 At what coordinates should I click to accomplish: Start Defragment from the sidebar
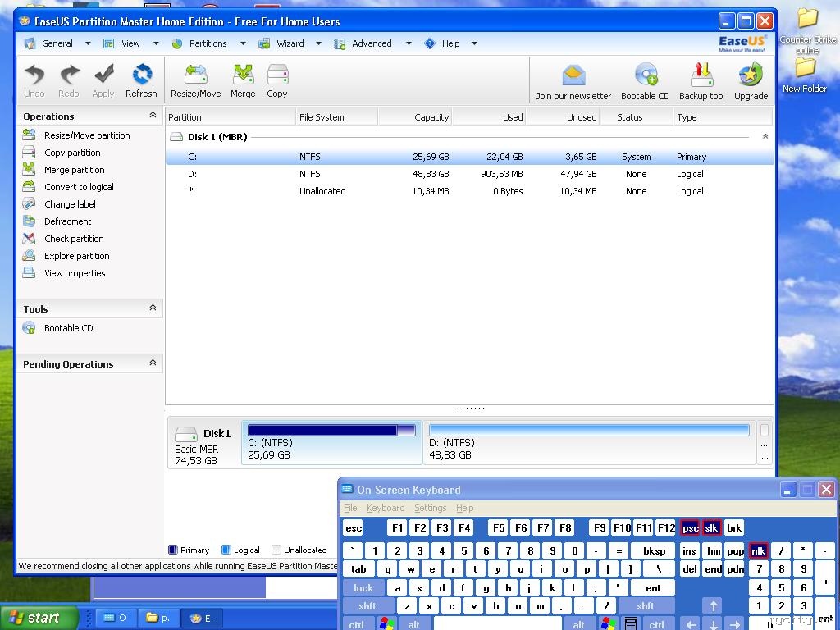(67, 221)
